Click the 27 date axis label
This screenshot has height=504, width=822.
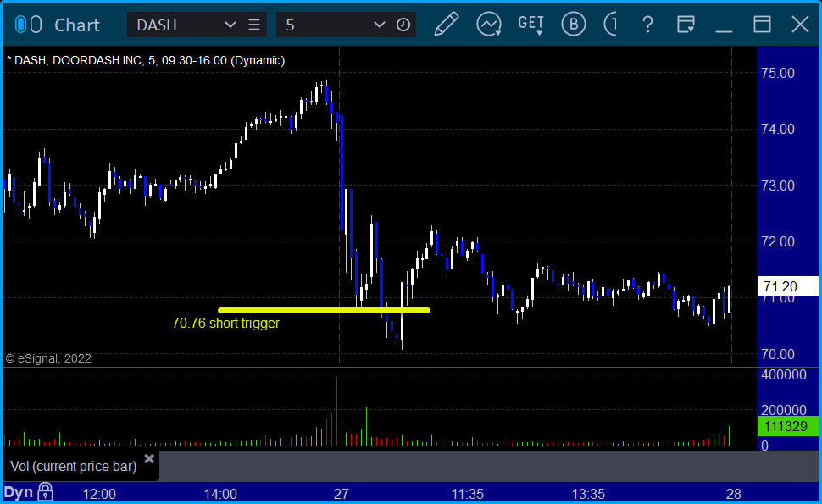pos(342,494)
